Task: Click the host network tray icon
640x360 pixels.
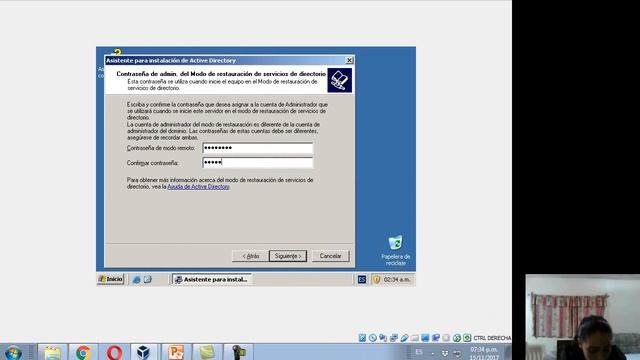Action: pos(457,353)
